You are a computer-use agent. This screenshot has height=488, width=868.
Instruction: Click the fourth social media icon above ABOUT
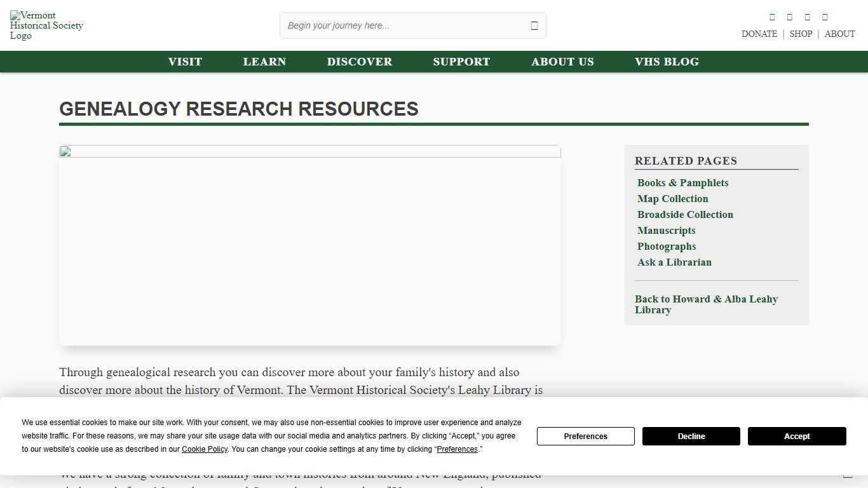[x=825, y=17]
